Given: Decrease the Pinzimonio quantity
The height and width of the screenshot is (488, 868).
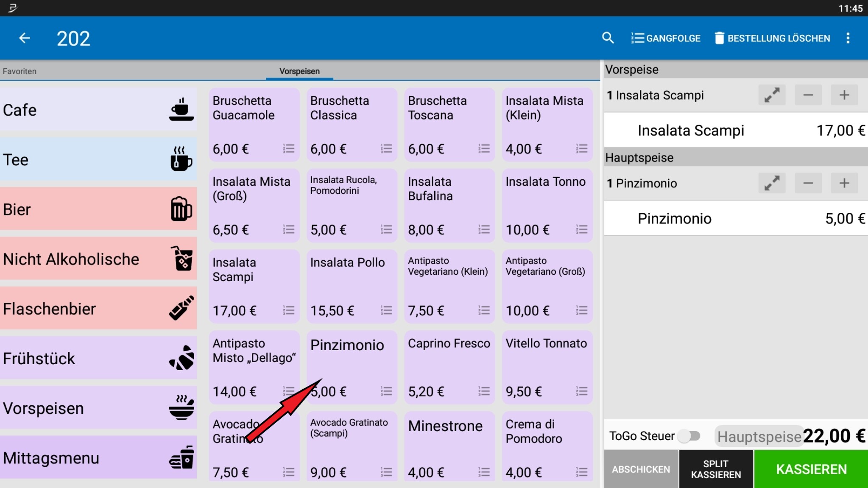Looking at the screenshot, I should click(x=807, y=183).
